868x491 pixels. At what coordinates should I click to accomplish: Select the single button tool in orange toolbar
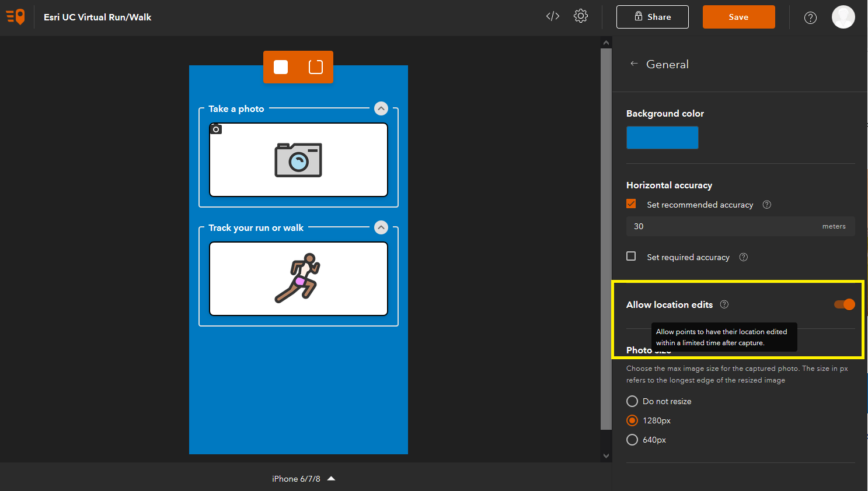click(x=281, y=67)
